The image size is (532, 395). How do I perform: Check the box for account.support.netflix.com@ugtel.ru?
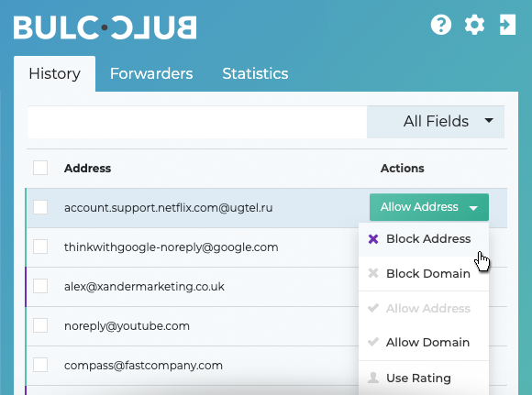click(40, 207)
